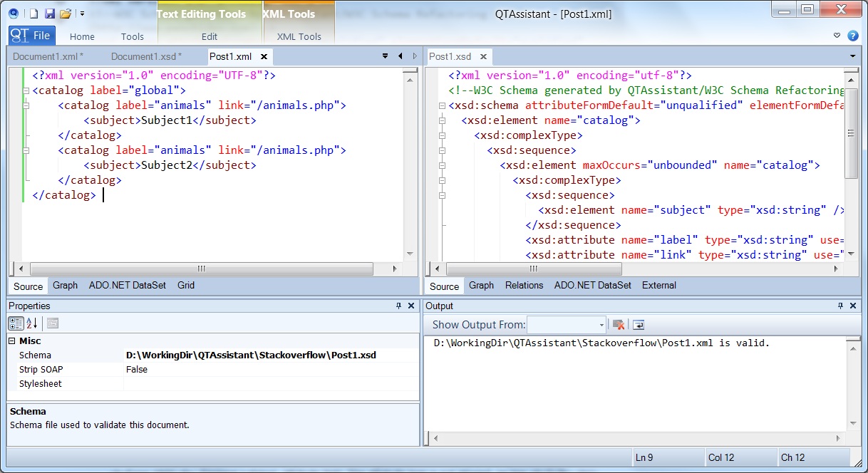Click the Property Pages icon
Screen dimensions: 868x473
pos(53,323)
